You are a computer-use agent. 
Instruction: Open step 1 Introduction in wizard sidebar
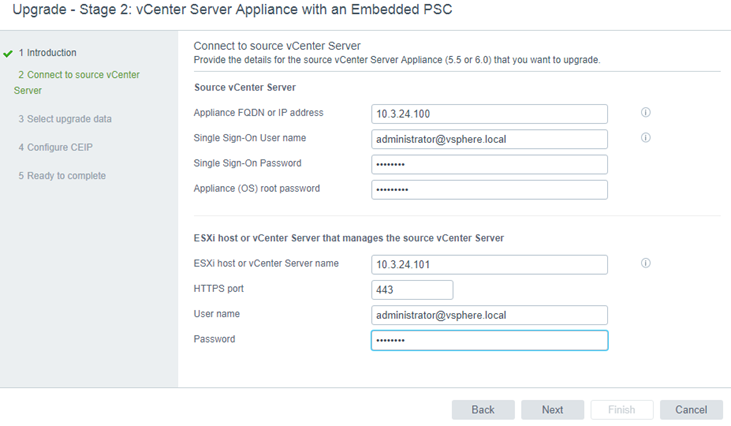pos(47,53)
